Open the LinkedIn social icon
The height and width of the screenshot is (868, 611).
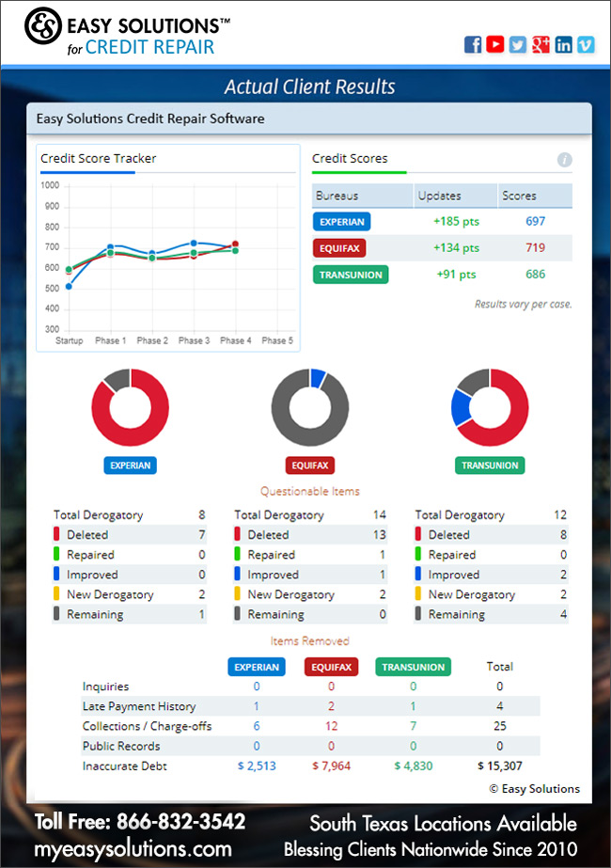(x=563, y=44)
